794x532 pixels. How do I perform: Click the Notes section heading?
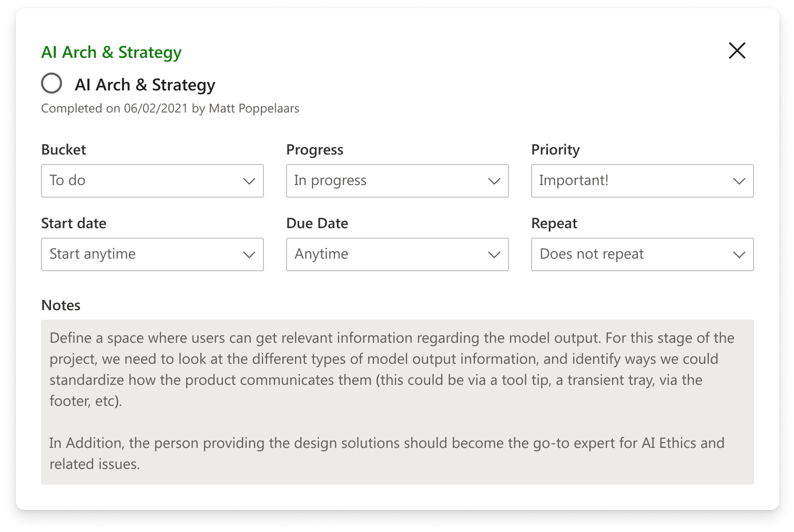point(61,305)
